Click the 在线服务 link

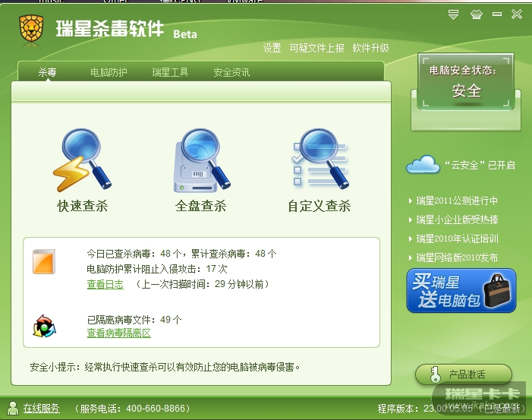pyautogui.click(x=42, y=408)
